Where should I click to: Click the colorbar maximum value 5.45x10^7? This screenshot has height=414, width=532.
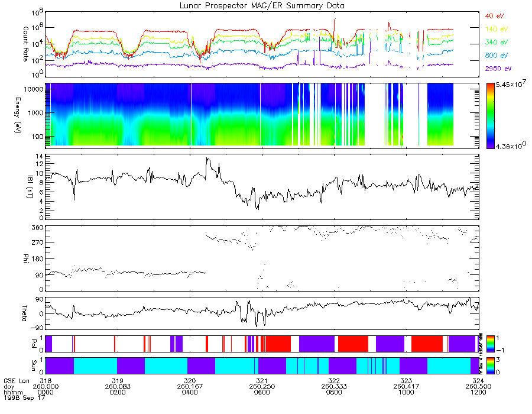tap(511, 84)
